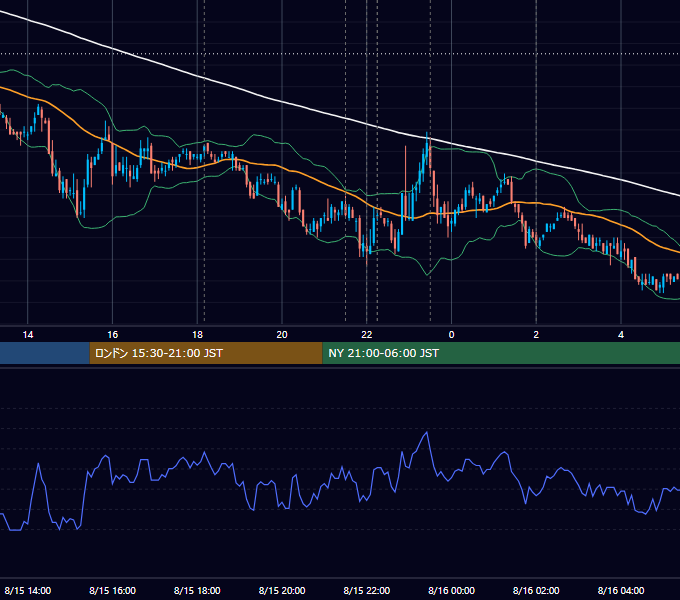Click the 8/16 00:00 date label
680x600 pixels.
click(x=451, y=590)
